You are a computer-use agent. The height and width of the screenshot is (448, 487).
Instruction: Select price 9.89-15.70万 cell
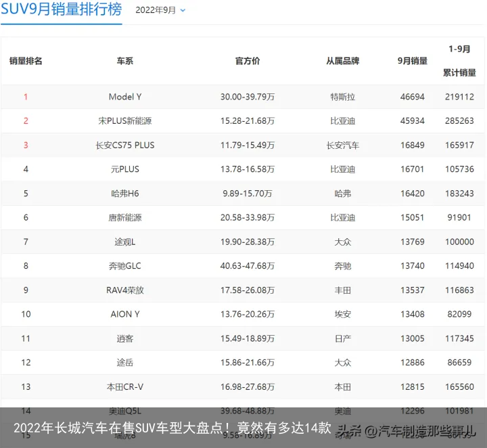248,194
